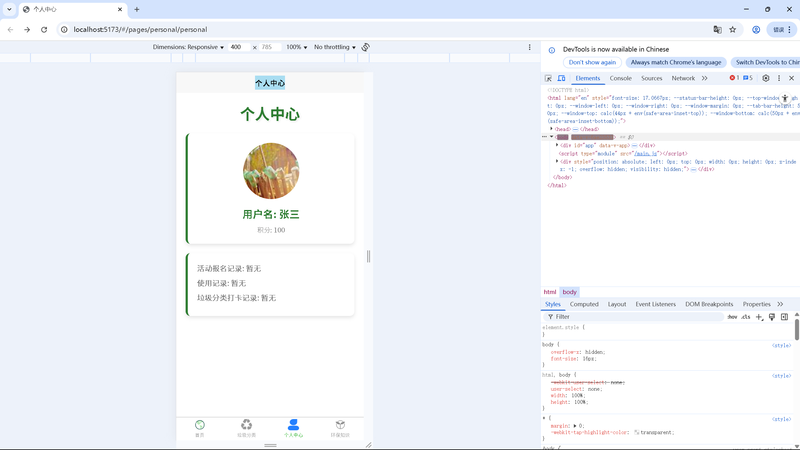800x450 pixels.
Task: Open the /main.js script source link
Action: 645,153
